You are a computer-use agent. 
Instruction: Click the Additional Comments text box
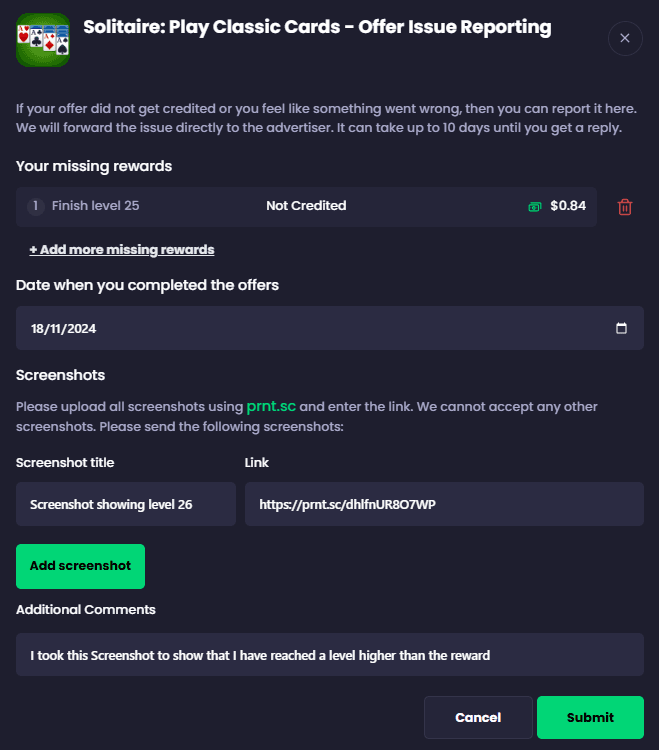[330, 656]
